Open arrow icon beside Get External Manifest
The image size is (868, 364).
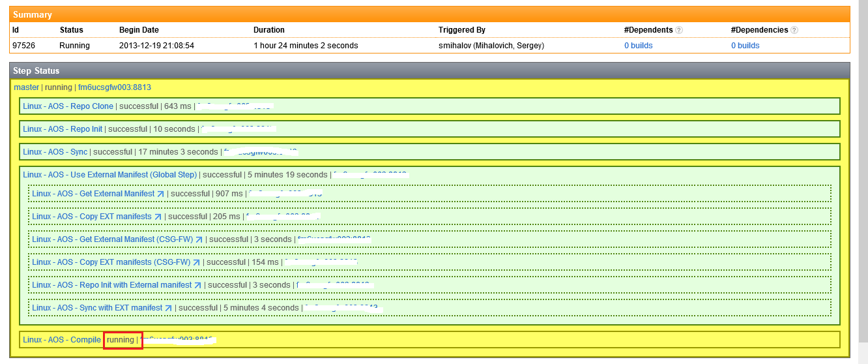pyautogui.click(x=160, y=194)
